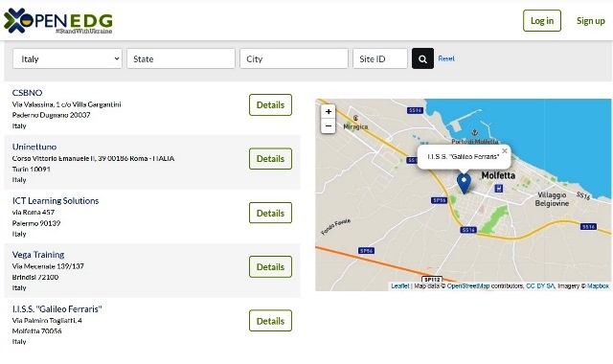
Task: Focus the Site ID field
Action: pos(380,58)
